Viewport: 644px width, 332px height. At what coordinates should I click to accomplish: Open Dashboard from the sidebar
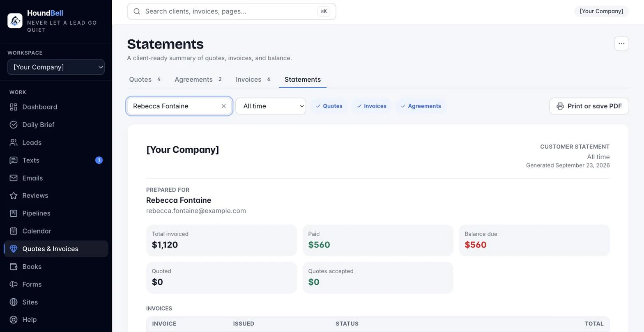[56, 107]
